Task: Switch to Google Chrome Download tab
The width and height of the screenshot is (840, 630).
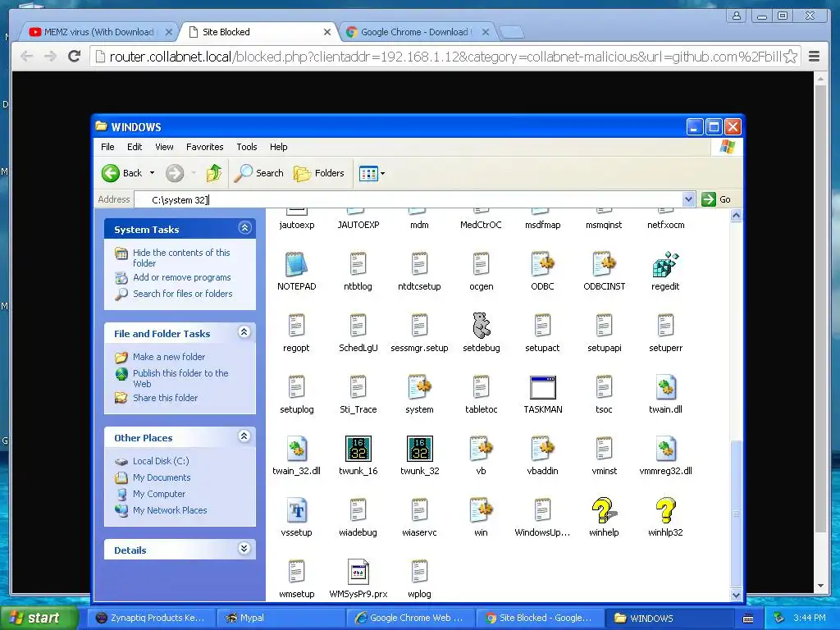Action: [x=416, y=32]
